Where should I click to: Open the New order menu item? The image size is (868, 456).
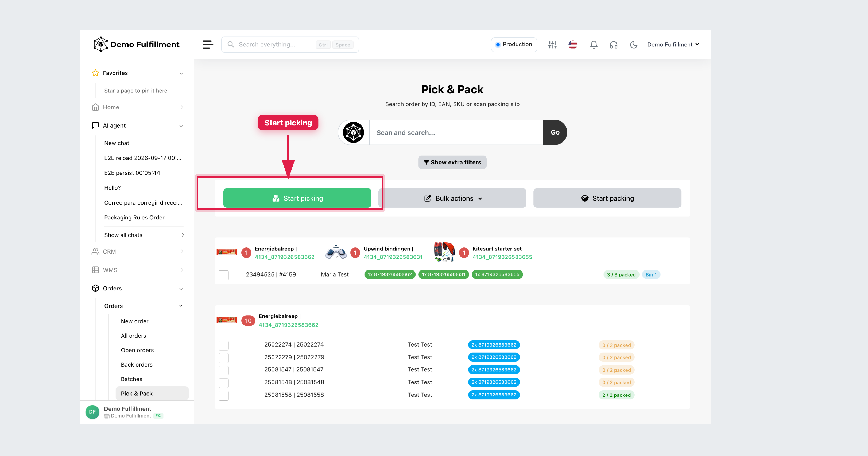(x=134, y=321)
